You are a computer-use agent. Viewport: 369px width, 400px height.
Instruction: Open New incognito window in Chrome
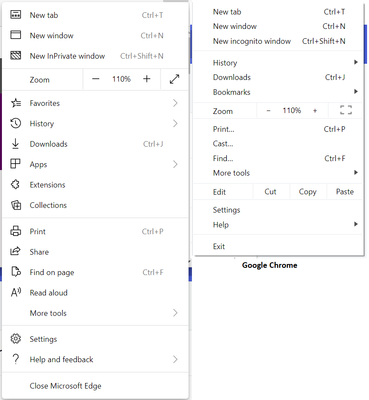(252, 41)
